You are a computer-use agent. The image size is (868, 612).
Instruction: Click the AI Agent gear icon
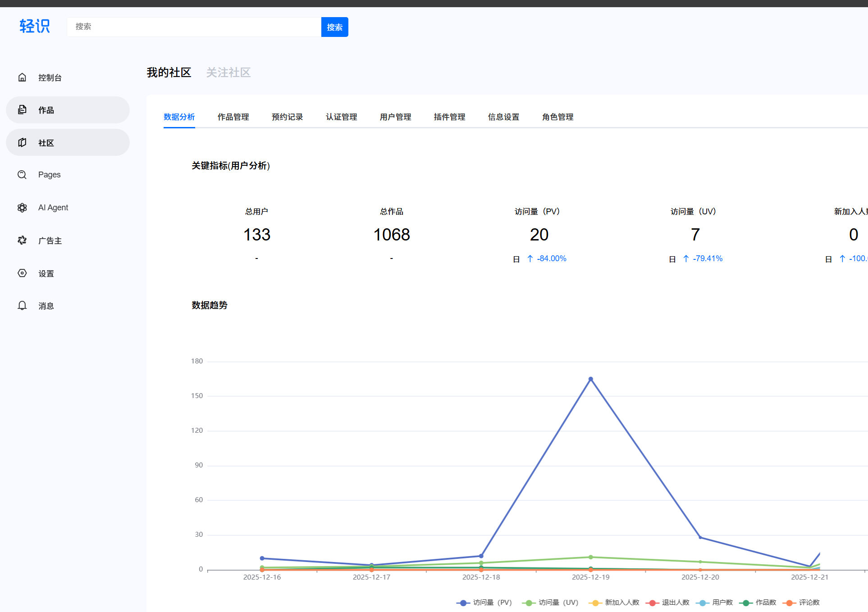22,208
